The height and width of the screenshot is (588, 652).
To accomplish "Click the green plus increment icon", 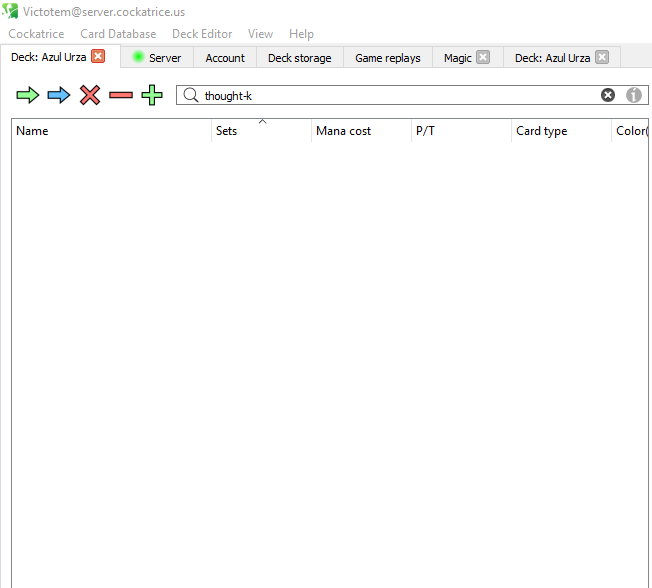I will 152,95.
